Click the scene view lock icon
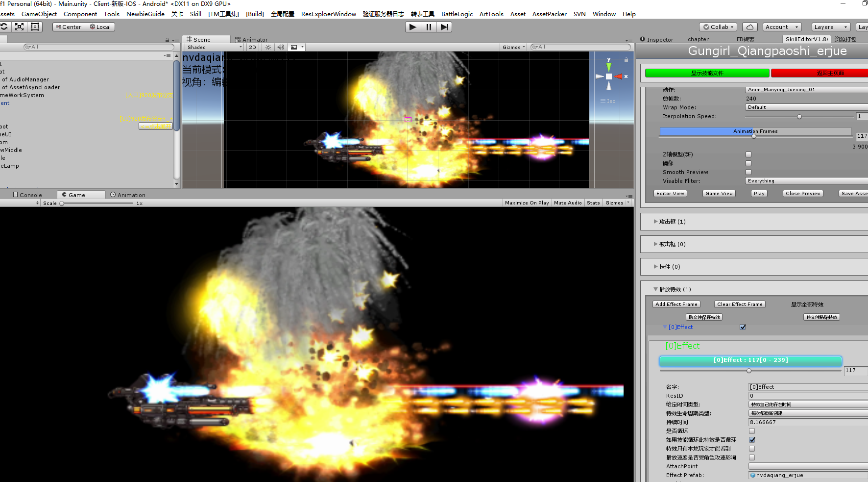The height and width of the screenshot is (482, 868). point(626,59)
